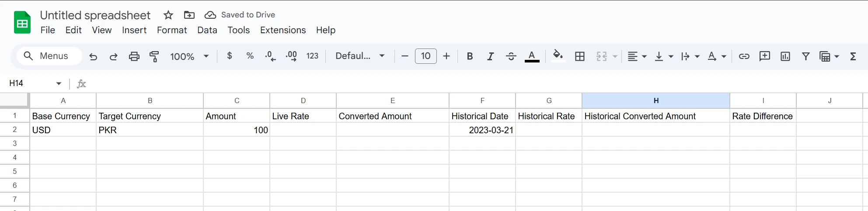Click the Insert link icon
Viewport: 868px width, 211px height.
point(744,56)
